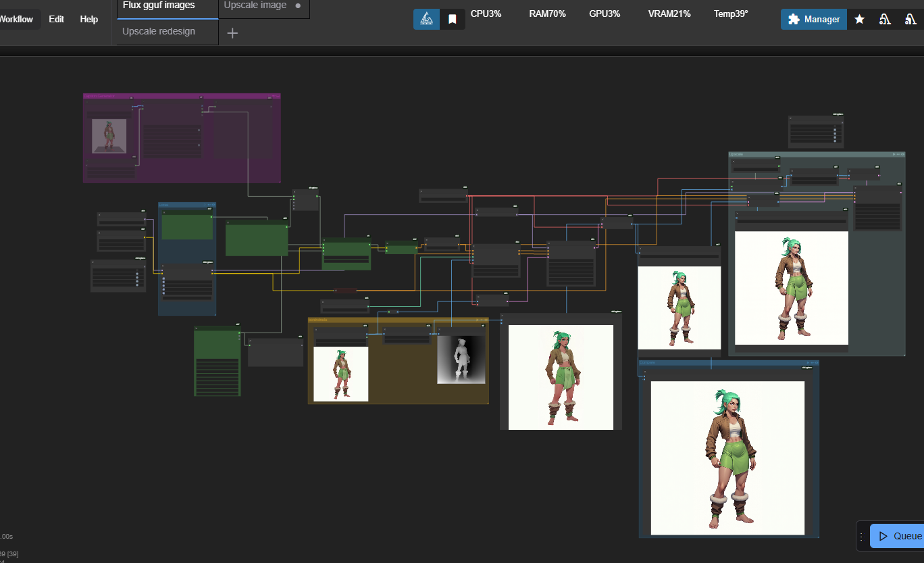Open the Help menu
This screenshot has width=924, height=563.
pos(89,19)
